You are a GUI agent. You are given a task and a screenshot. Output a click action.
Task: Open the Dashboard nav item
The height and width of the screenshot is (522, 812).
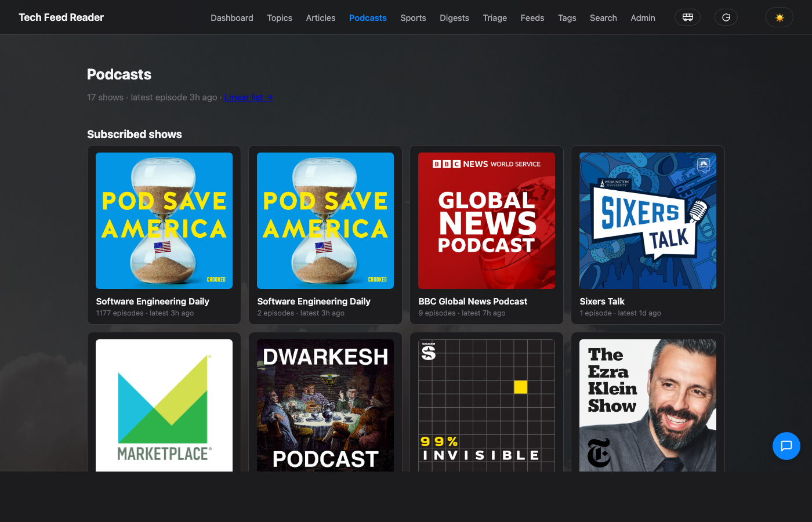point(232,18)
